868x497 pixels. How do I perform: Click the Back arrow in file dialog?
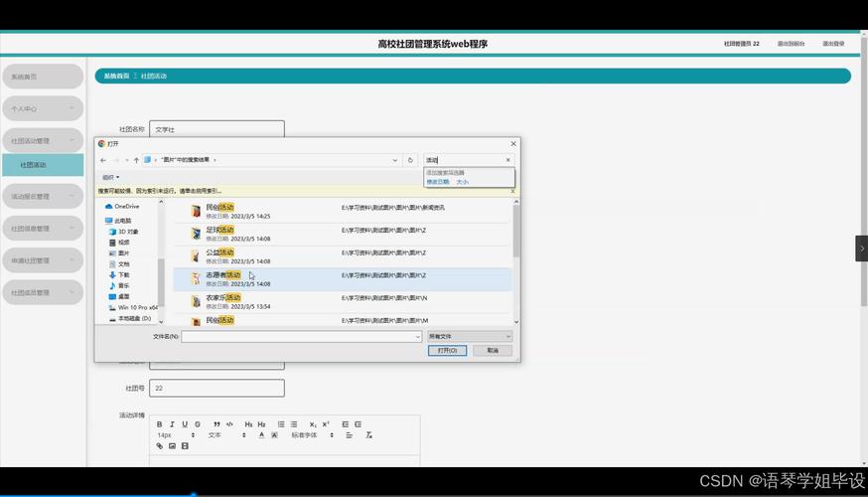(x=103, y=160)
